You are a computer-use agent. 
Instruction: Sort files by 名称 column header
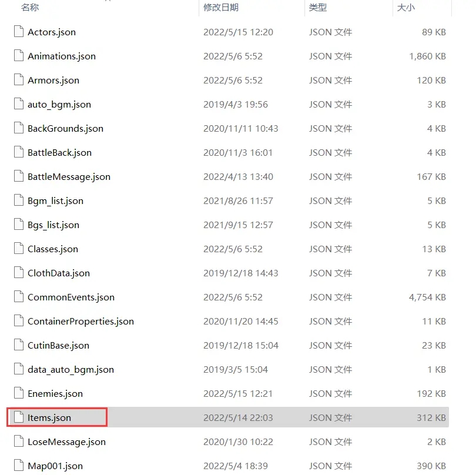pos(30,7)
